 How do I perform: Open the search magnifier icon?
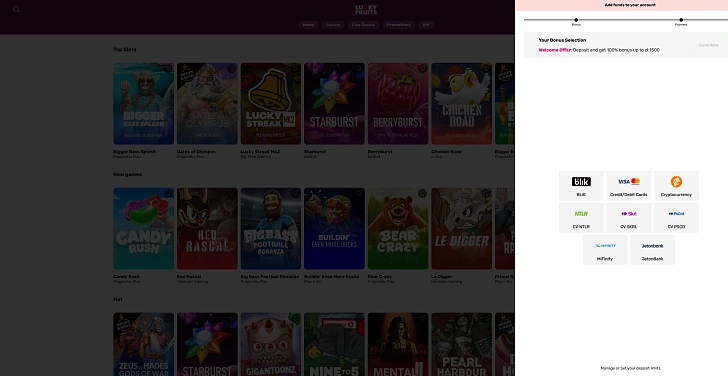pos(16,9)
